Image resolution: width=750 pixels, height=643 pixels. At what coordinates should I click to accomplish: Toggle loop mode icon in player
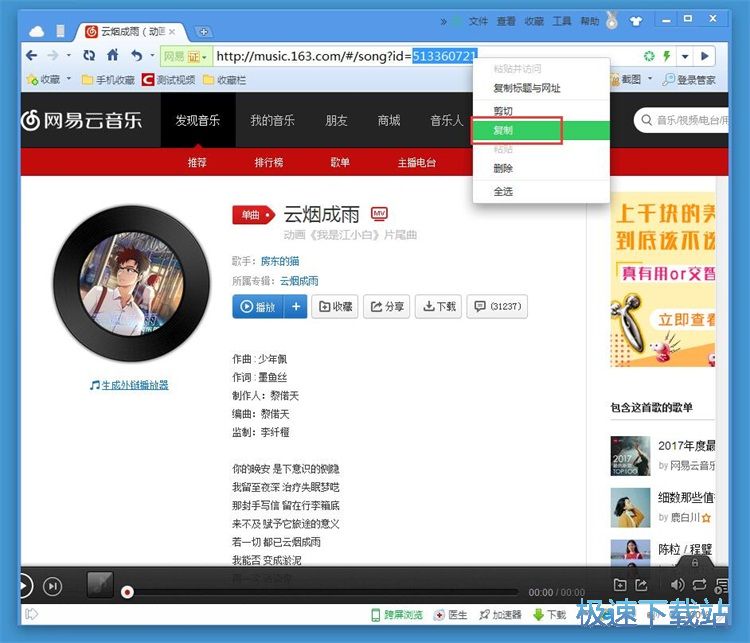coord(699,585)
